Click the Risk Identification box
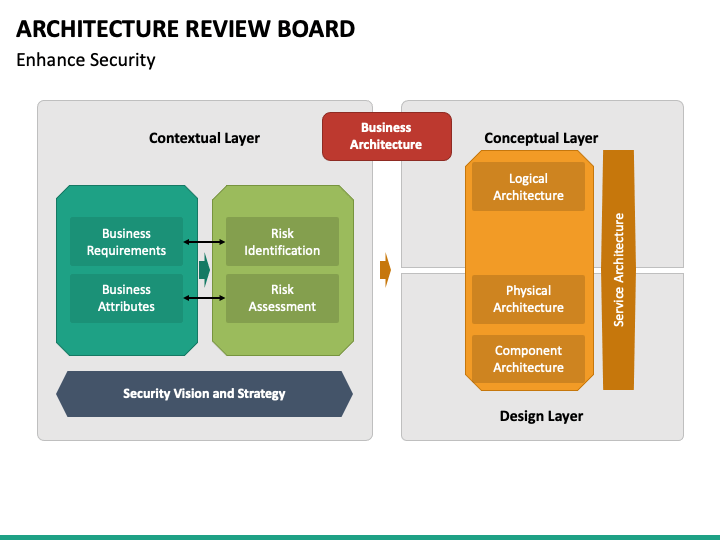 click(282, 242)
